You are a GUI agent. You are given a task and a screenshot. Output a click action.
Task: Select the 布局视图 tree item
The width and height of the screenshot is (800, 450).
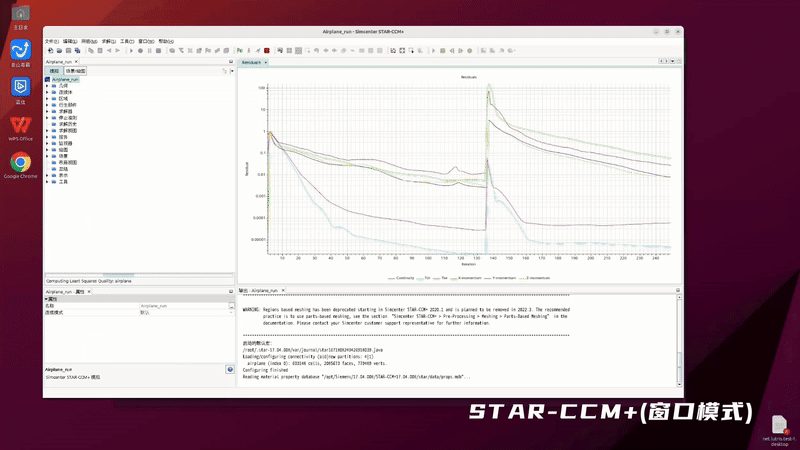click(x=67, y=162)
